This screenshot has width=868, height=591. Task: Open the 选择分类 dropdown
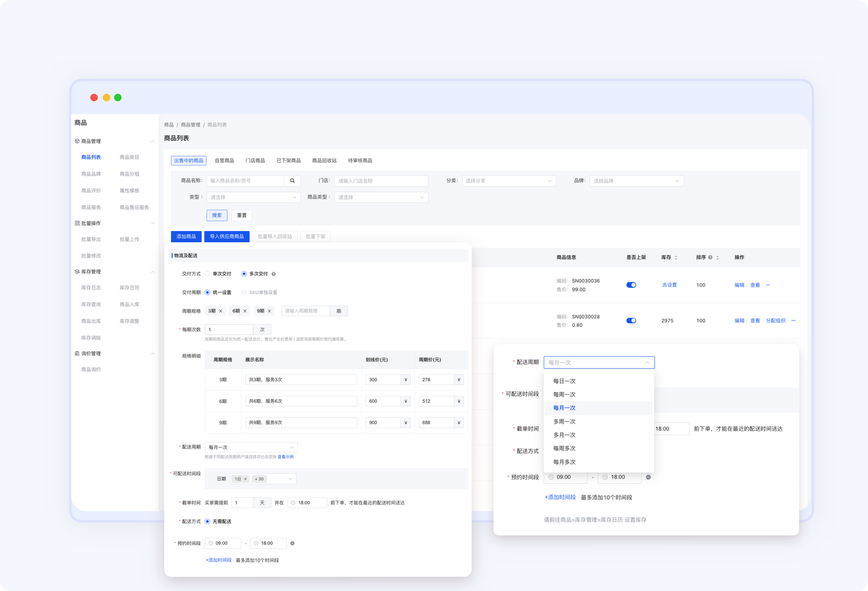click(508, 181)
